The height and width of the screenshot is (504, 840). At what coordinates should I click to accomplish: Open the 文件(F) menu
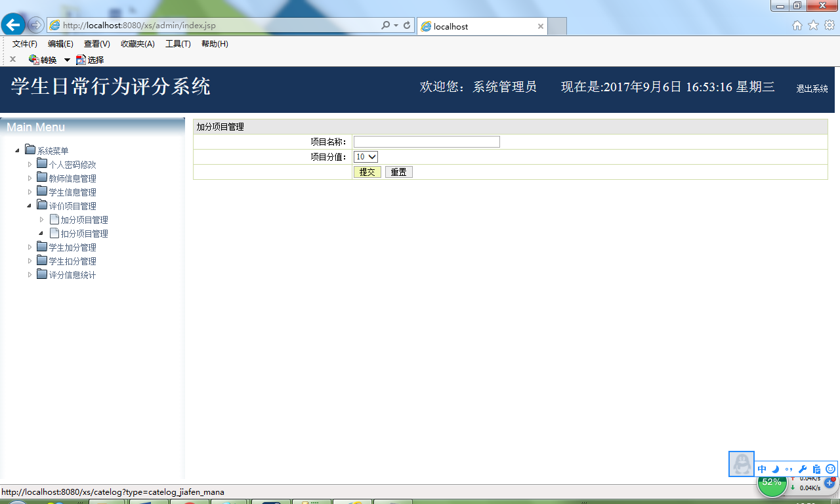coord(25,44)
